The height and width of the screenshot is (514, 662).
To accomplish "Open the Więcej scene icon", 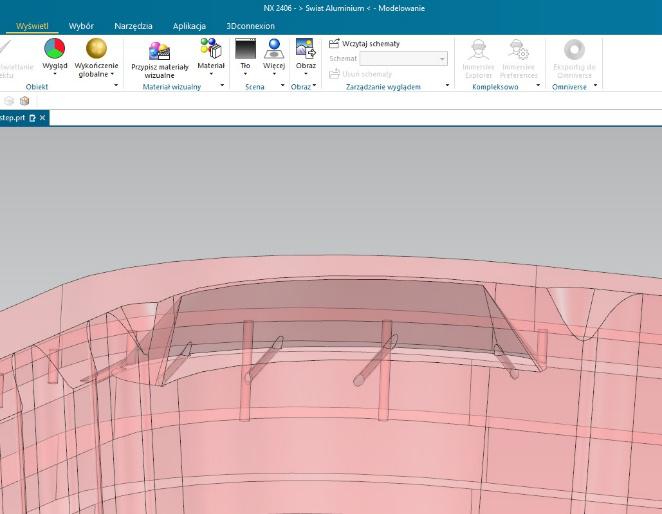I will click(x=274, y=48).
